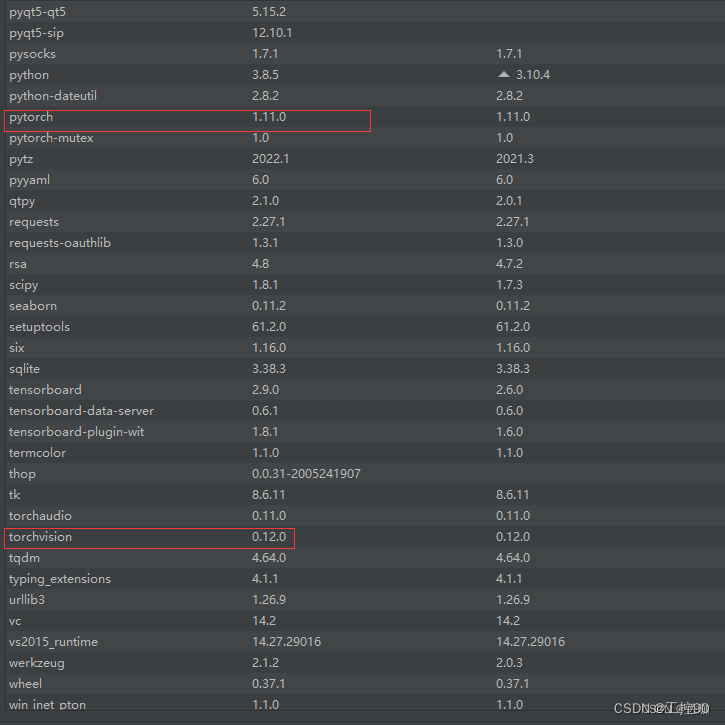This screenshot has width=725, height=725.
Task: Select the thop package name
Action: [22, 474]
